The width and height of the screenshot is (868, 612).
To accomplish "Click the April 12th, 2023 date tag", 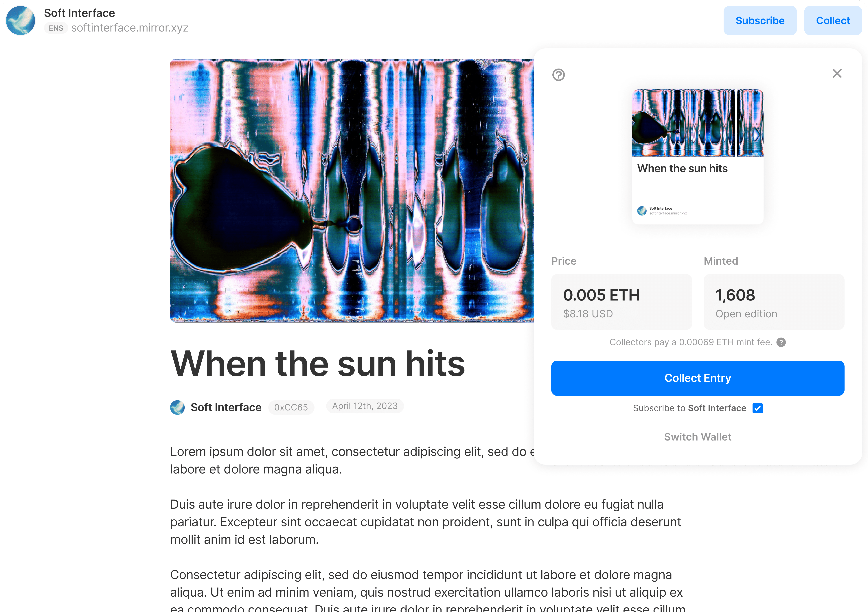I will (365, 406).
